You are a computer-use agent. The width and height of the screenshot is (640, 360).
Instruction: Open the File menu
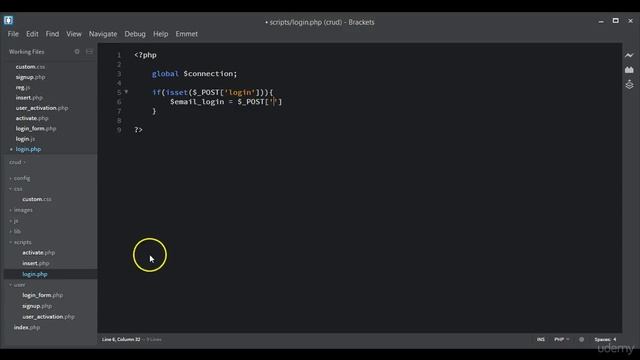13,34
